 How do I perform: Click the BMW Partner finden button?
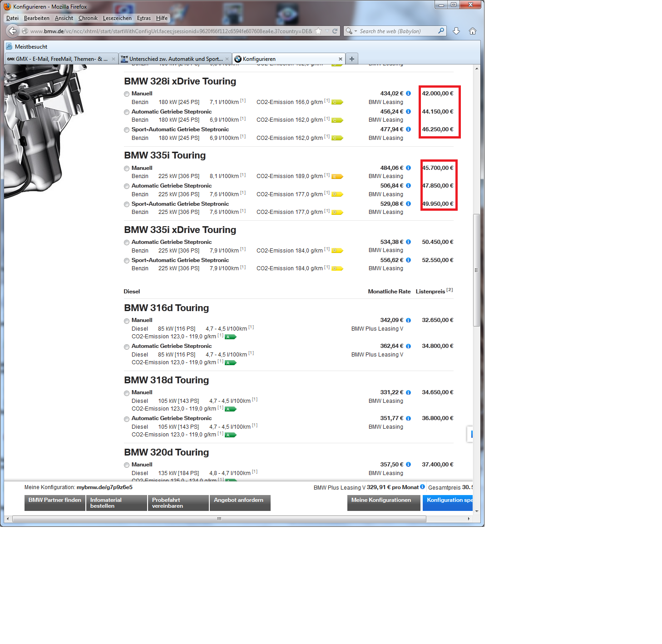[x=55, y=503]
